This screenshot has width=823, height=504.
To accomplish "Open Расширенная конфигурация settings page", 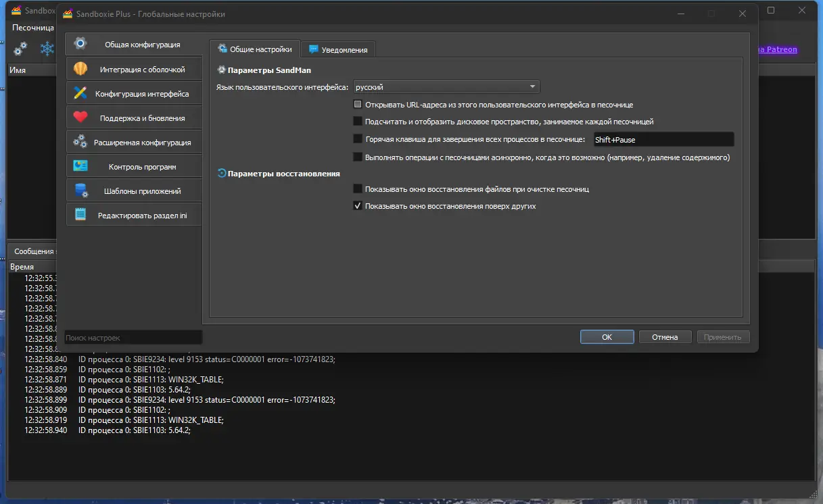I will click(x=134, y=143).
